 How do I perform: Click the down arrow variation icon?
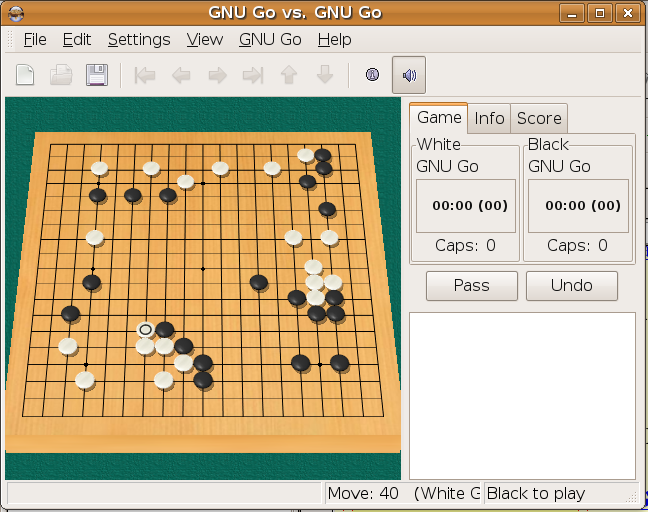[x=324, y=75]
